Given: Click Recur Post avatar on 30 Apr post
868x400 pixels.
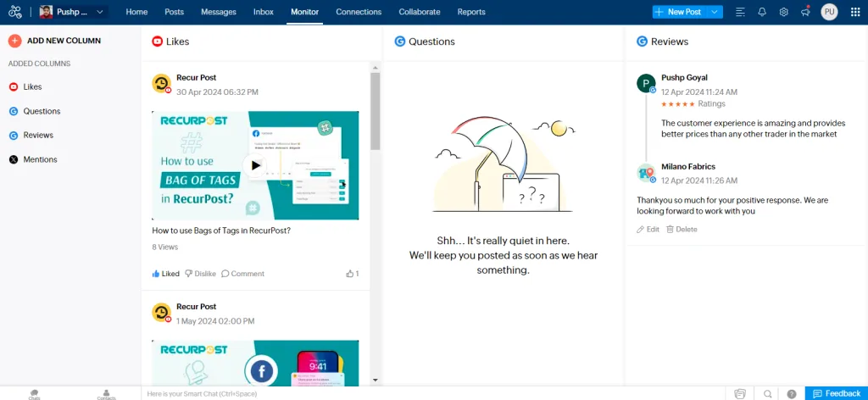Looking at the screenshot, I should (x=162, y=84).
